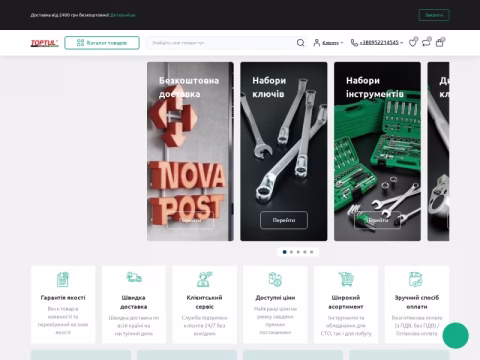Open the Набори інструментів banner image
Viewport: 480px width, 360px height.
coord(377,151)
